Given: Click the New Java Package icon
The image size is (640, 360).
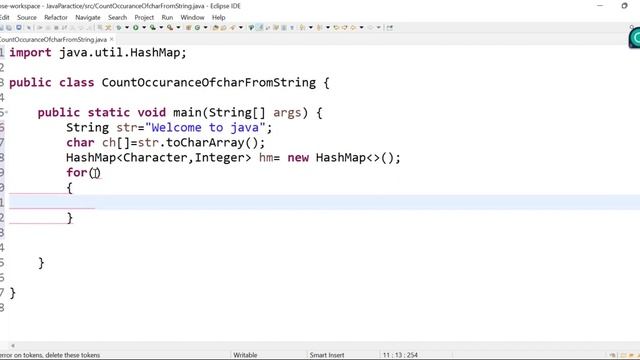Looking at the screenshot, I should pos(188,28).
